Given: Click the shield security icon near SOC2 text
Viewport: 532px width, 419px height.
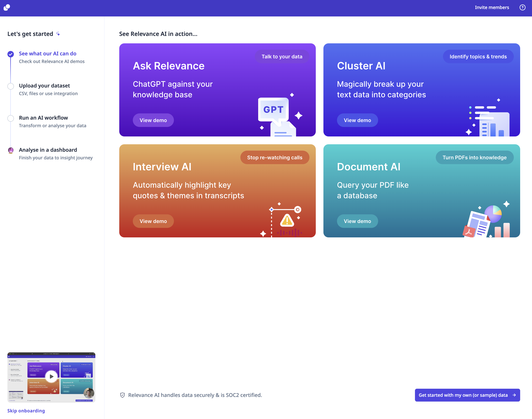Looking at the screenshot, I should click(122, 395).
